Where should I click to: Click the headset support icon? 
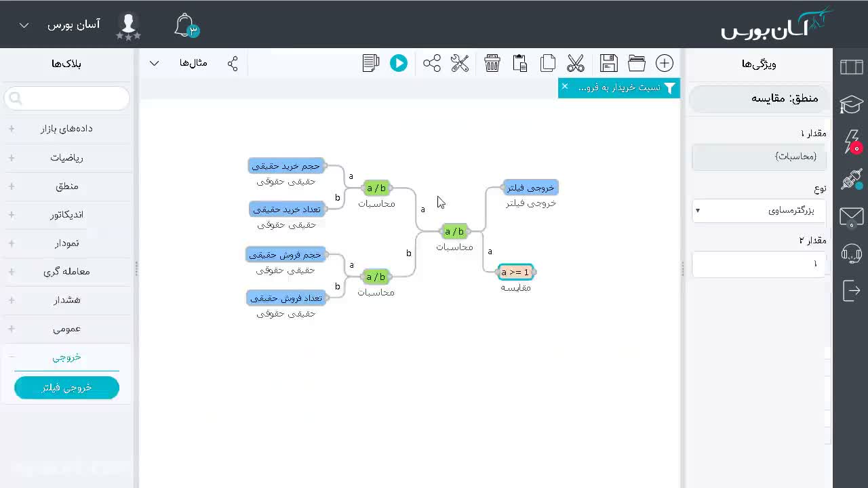(851, 253)
